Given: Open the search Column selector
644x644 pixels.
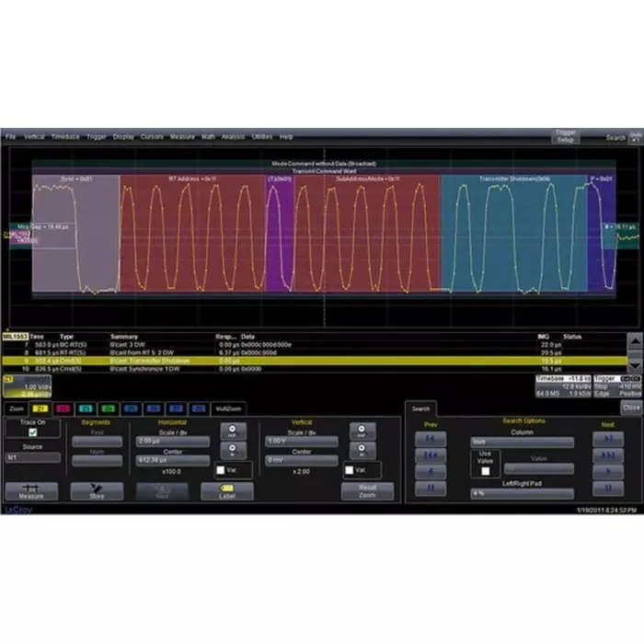Looking at the screenshot, I should point(522,442).
